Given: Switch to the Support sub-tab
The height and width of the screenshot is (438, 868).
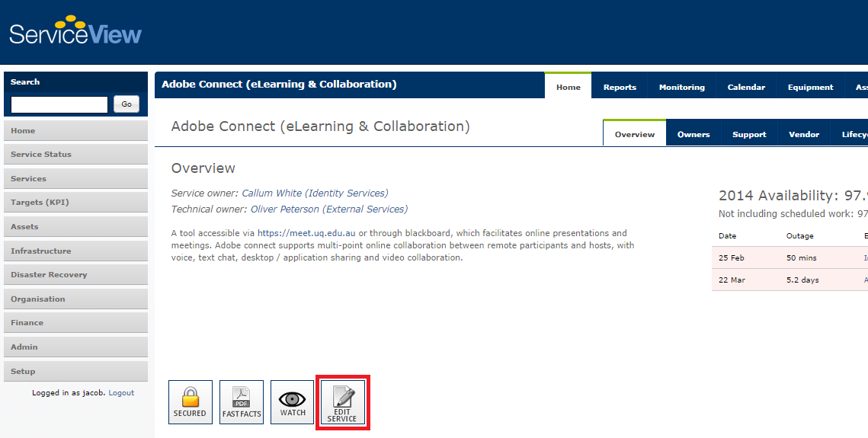Looking at the screenshot, I should pyautogui.click(x=749, y=134).
